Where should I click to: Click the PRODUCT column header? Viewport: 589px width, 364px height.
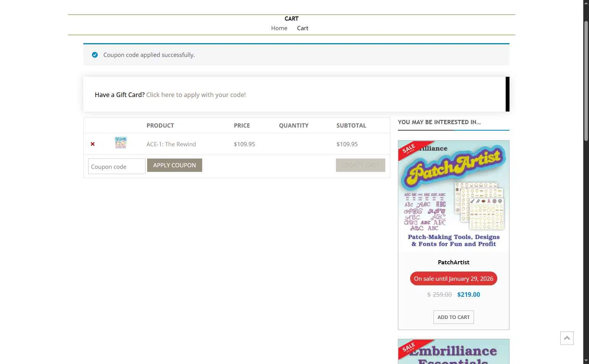pos(160,126)
